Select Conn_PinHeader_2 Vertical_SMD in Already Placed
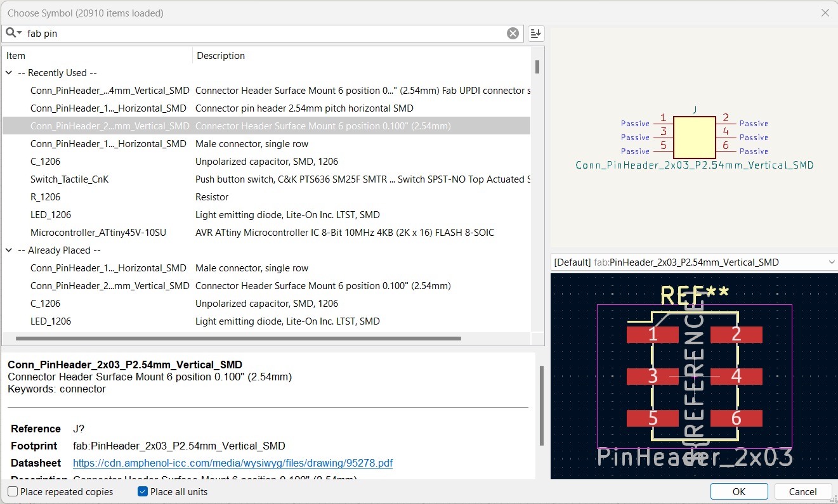The image size is (838, 504). coord(266,286)
